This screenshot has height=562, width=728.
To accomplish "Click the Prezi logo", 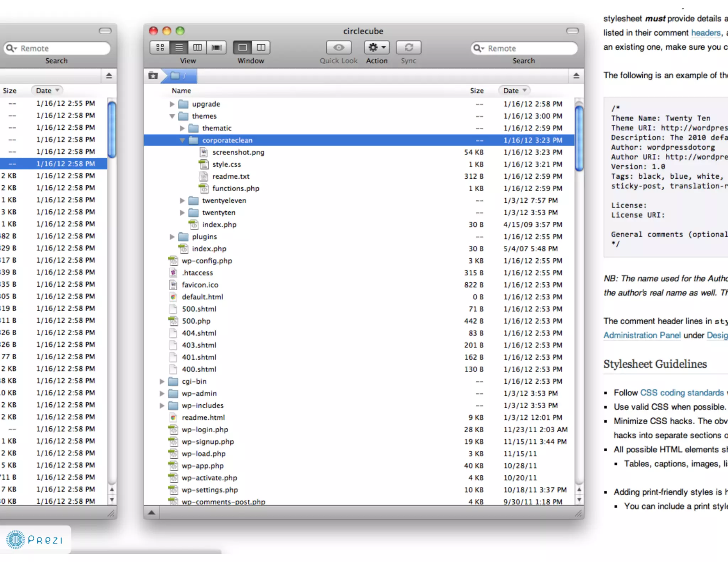I will pos(35,540).
